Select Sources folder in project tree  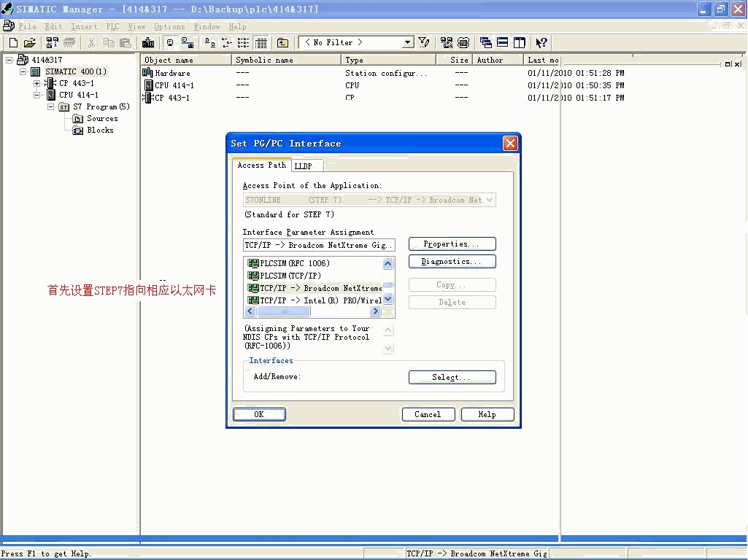[x=95, y=119]
